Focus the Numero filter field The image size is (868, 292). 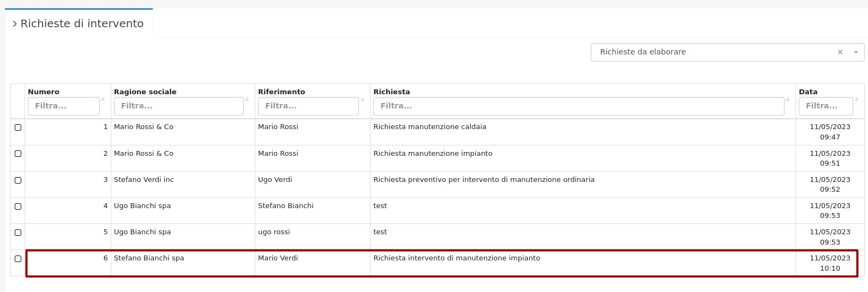[x=64, y=106]
